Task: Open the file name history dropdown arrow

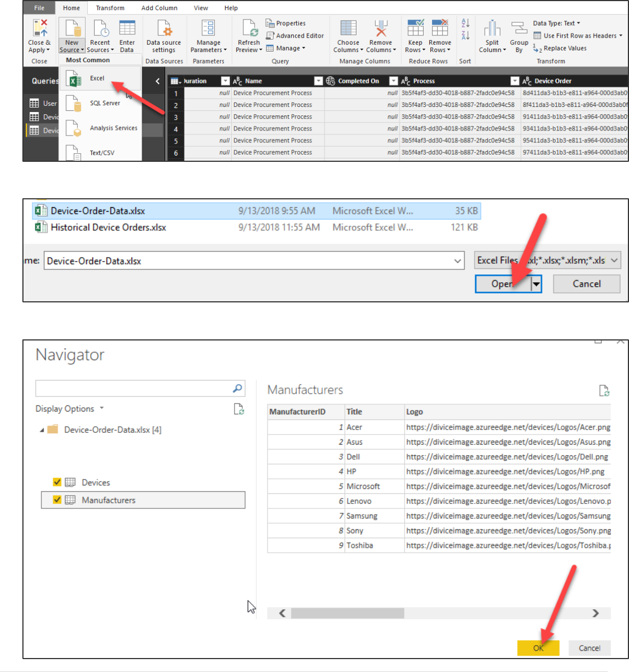Action: [458, 261]
